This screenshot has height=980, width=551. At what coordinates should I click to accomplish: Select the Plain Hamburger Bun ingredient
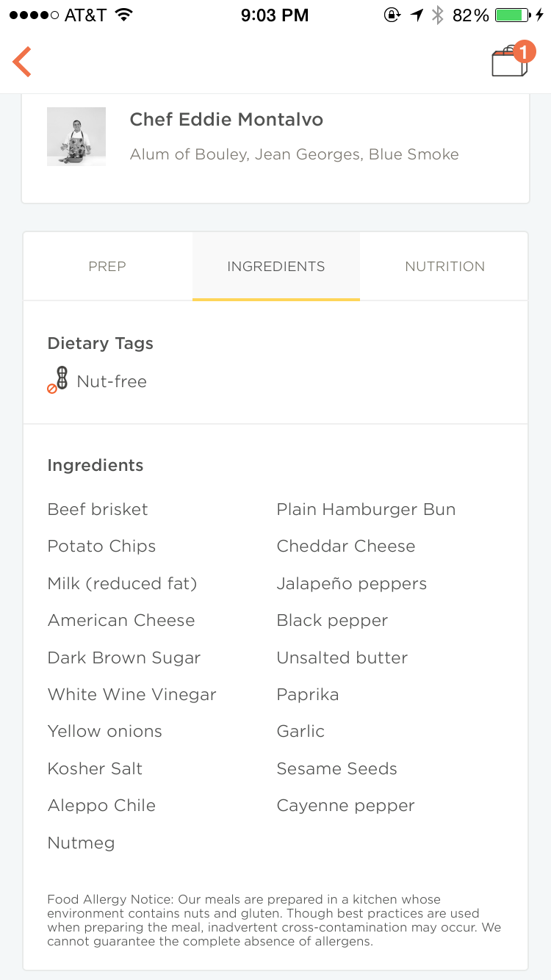pos(366,510)
